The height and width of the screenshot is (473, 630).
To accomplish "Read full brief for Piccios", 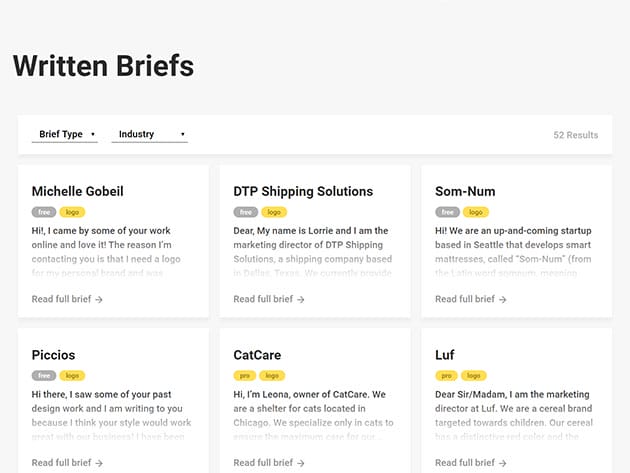I will click(x=67, y=463).
